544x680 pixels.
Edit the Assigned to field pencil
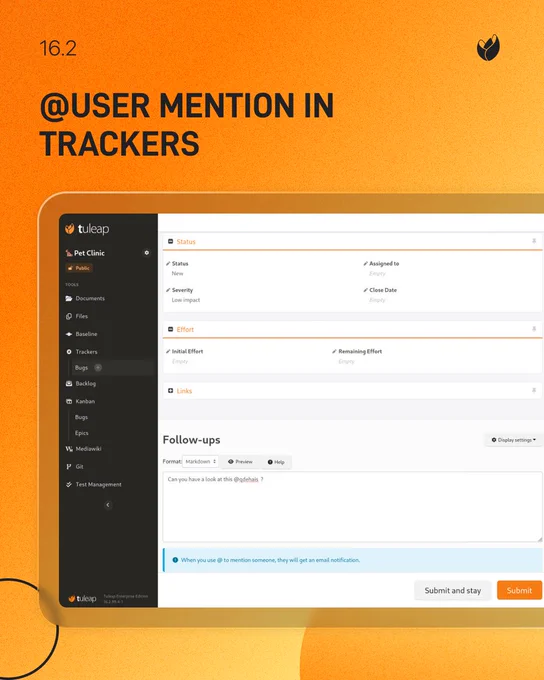[x=366, y=264]
